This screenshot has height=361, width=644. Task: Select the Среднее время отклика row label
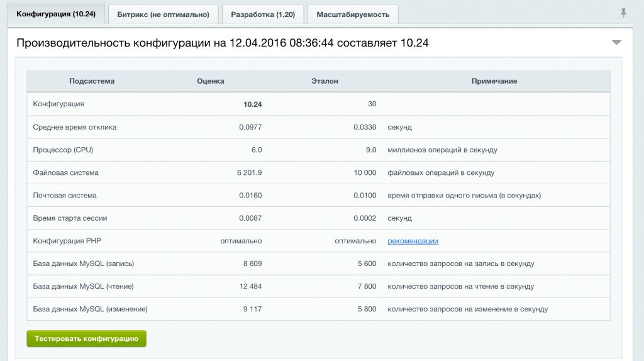75,127
